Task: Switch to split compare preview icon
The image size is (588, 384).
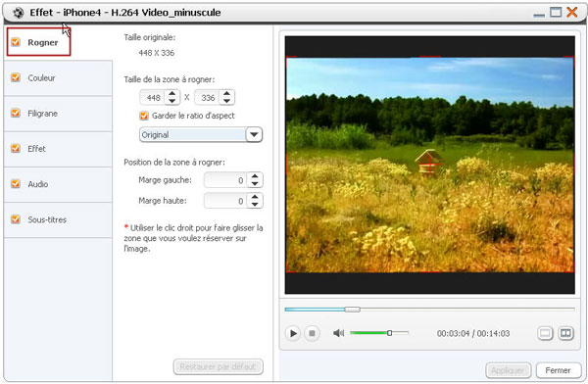Action: (x=565, y=333)
